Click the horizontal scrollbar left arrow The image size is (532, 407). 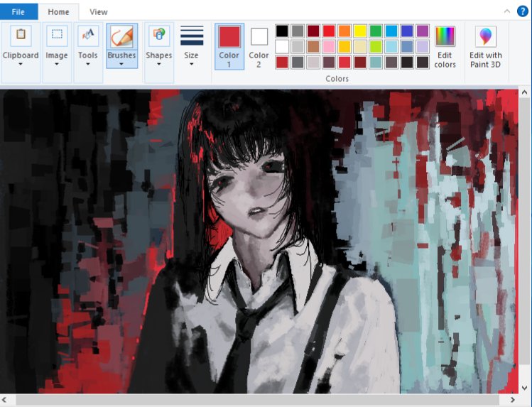click(x=4, y=400)
